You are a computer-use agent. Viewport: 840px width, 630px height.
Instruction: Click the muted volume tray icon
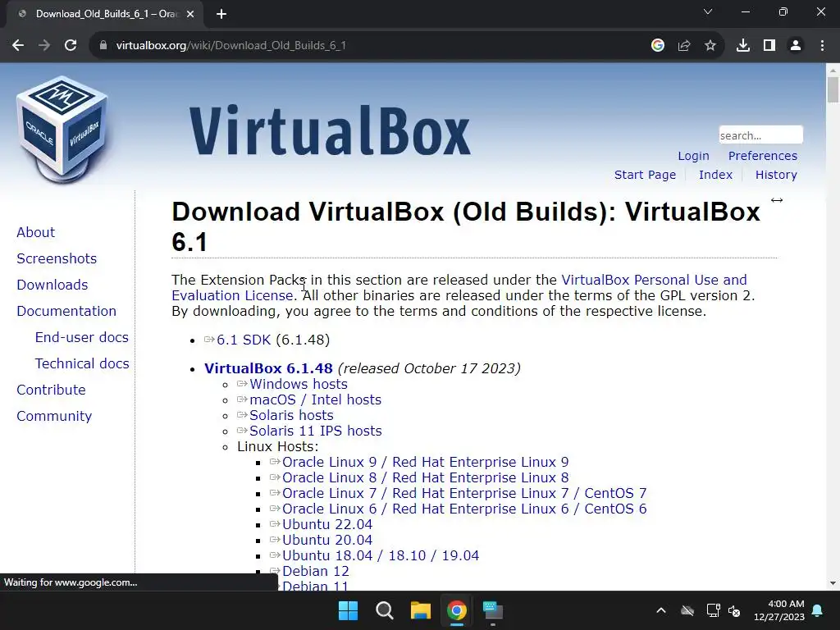[x=734, y=610]
